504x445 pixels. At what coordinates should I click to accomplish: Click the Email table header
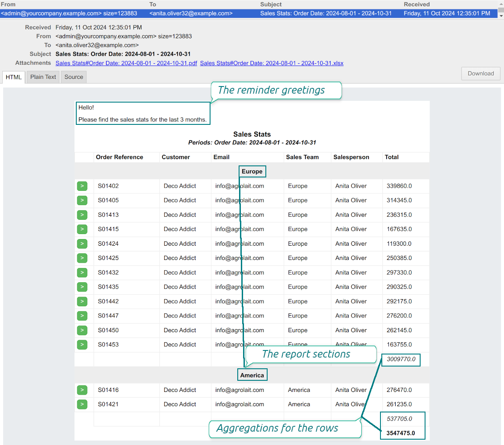(x=222, y=157)
